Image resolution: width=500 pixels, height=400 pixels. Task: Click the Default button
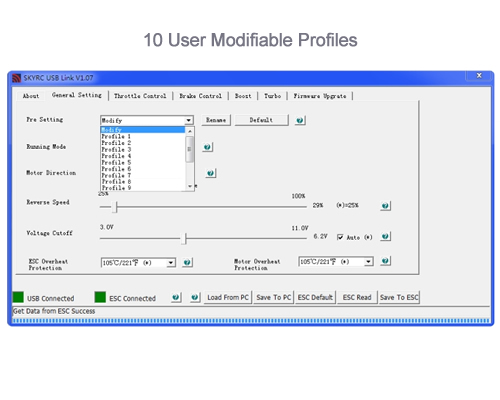click(x=261, y=120)
